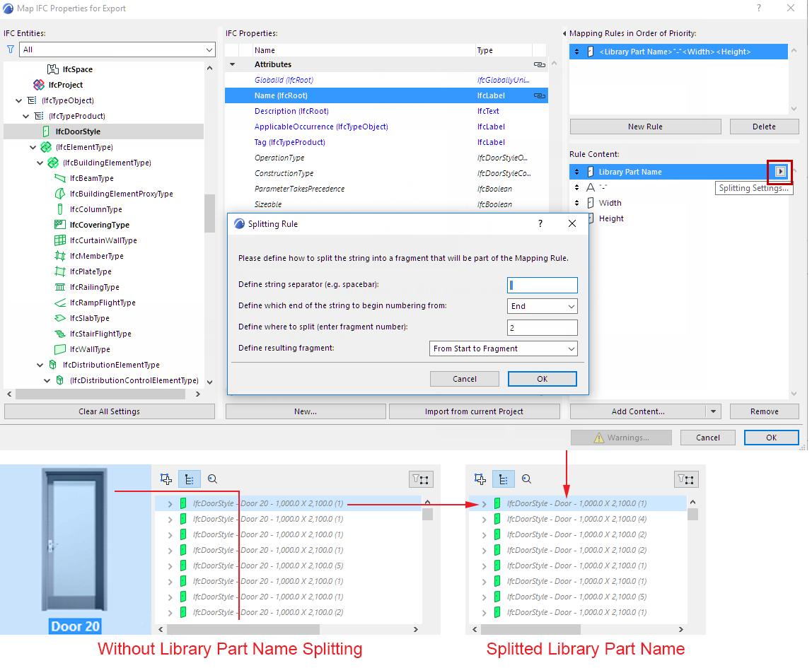Image resolution: width=812 pixels, height=668 pixels.
Task: Click the link icon on Name (IfcRoot) row
Action: pos(540,95)
